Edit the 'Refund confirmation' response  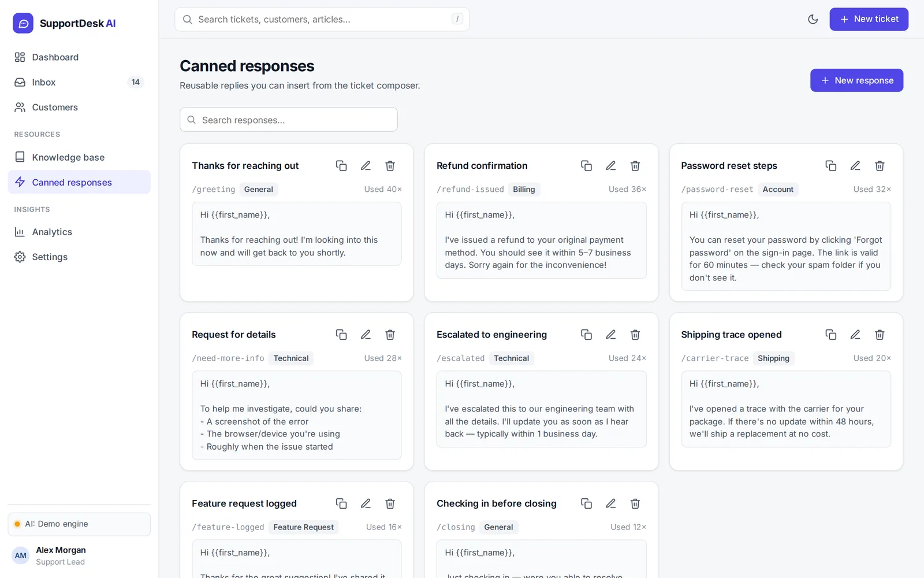(x=610, y=166)
